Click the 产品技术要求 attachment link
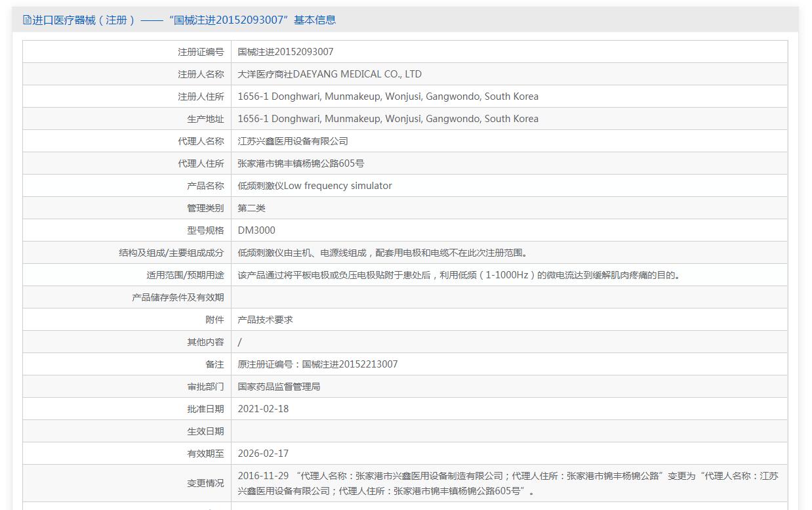 click(265, 320)
